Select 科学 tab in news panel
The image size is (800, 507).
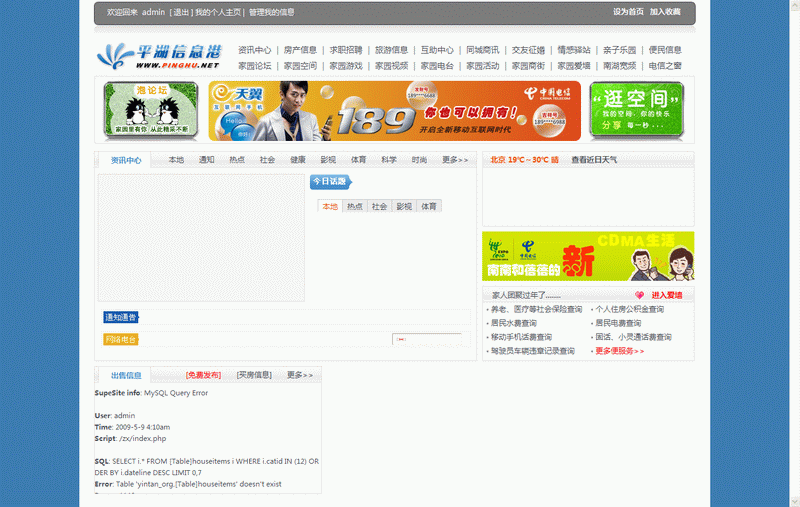coord(389,160)
